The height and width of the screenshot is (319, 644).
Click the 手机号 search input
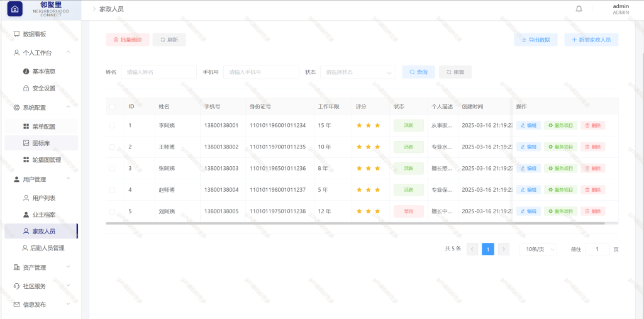point(261,72)
